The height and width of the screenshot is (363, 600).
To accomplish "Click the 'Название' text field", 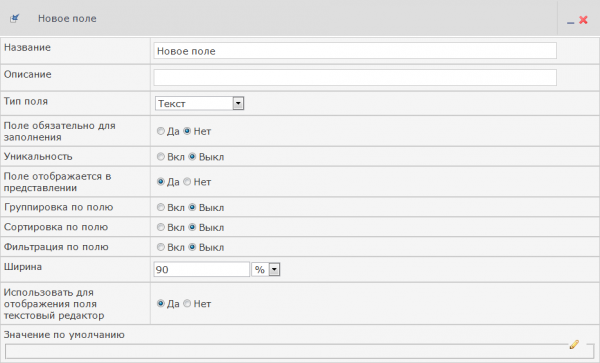I will tap(355, 51).
